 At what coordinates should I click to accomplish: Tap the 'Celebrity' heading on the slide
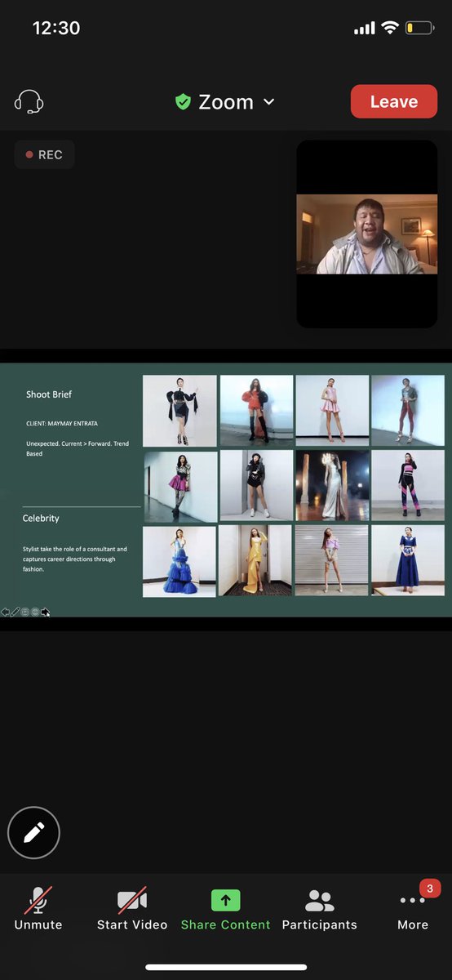(41, 519)
